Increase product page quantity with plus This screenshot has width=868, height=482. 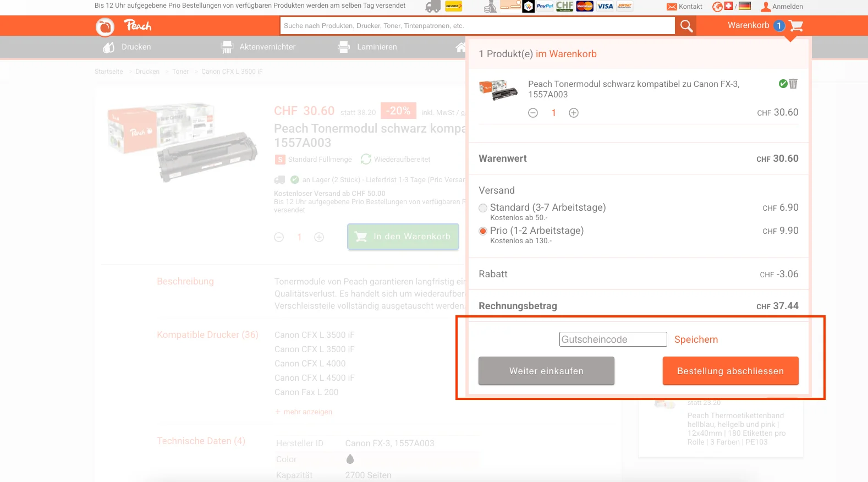pos(319,237)
